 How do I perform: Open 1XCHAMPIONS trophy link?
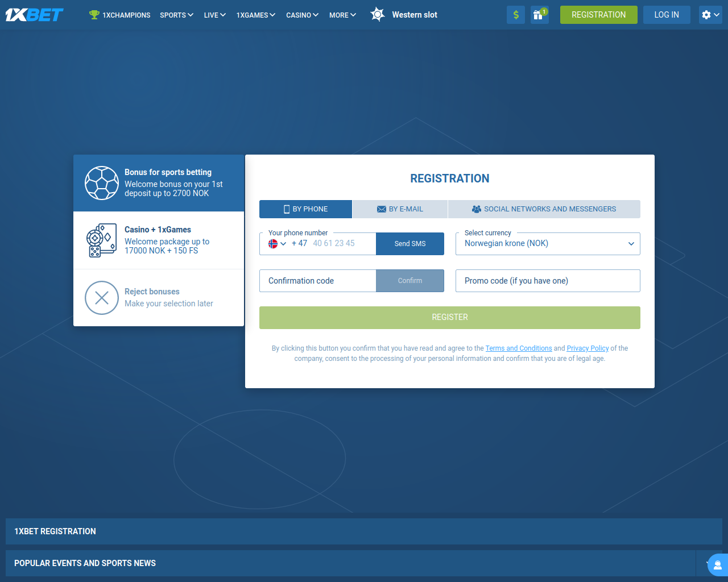click(120, 15)
